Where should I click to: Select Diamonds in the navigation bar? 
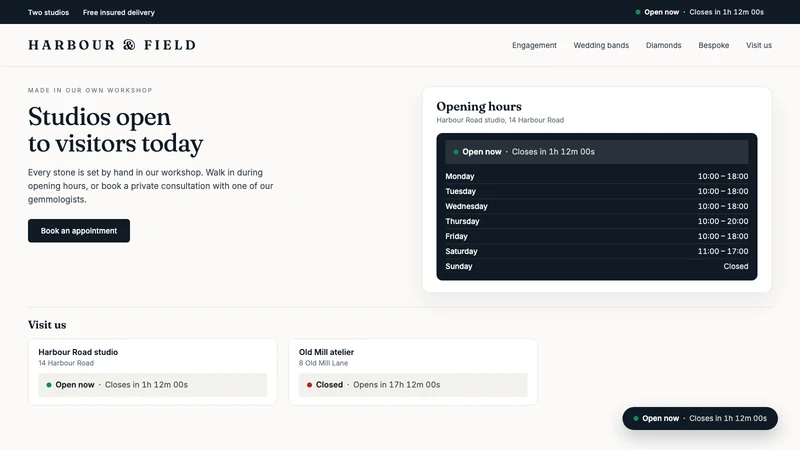[663, 45]
